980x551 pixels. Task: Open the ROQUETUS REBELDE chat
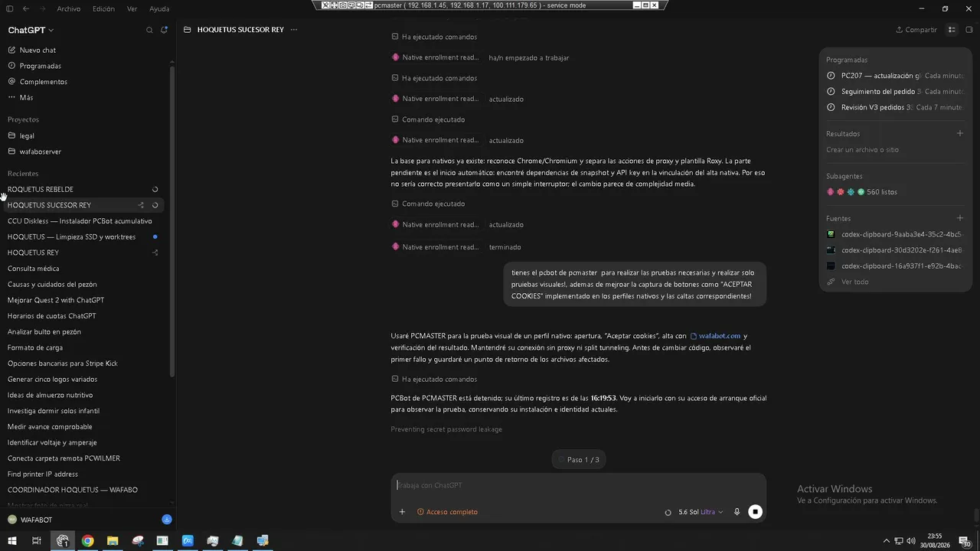point(41,189)
